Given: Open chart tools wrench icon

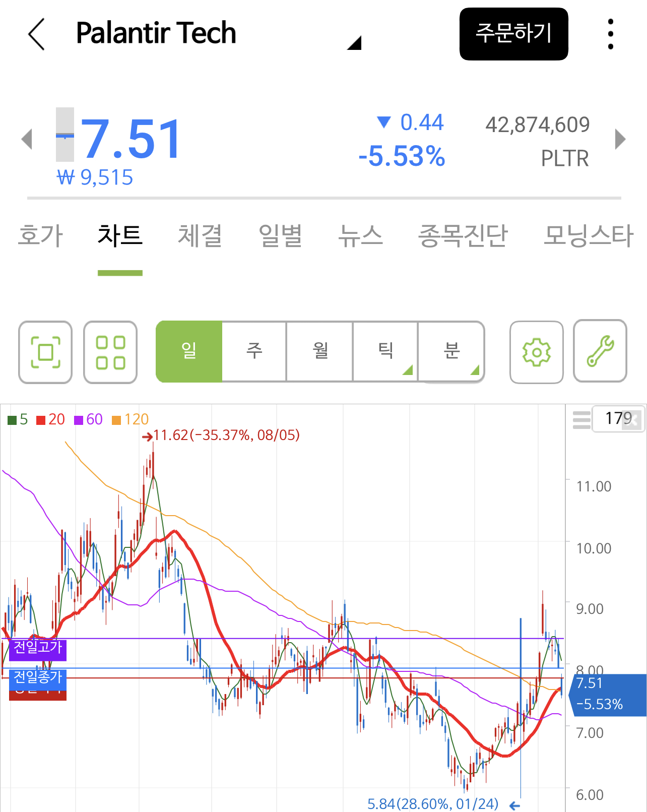Looking at the screenshot, I should [600, 351].
